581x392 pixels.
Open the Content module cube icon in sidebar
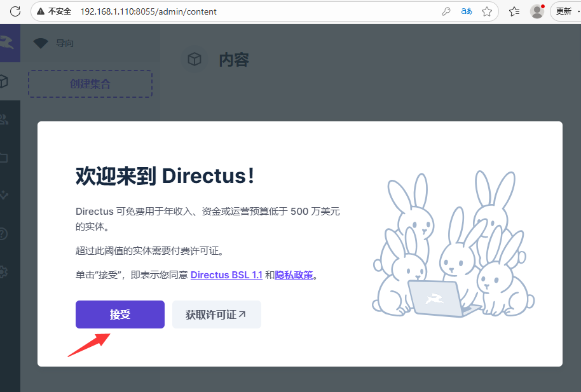(4, 81)
